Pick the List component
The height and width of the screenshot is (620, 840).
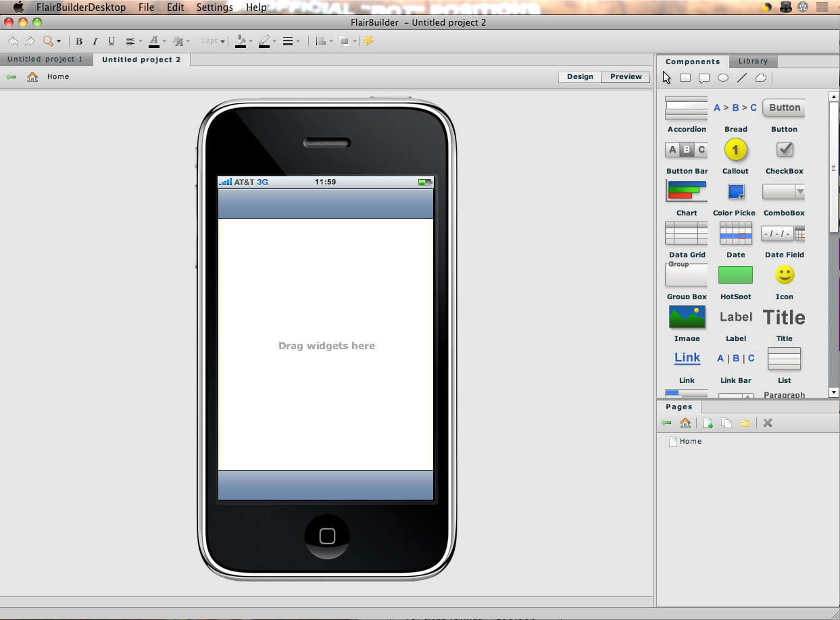[x=784, y=365]
